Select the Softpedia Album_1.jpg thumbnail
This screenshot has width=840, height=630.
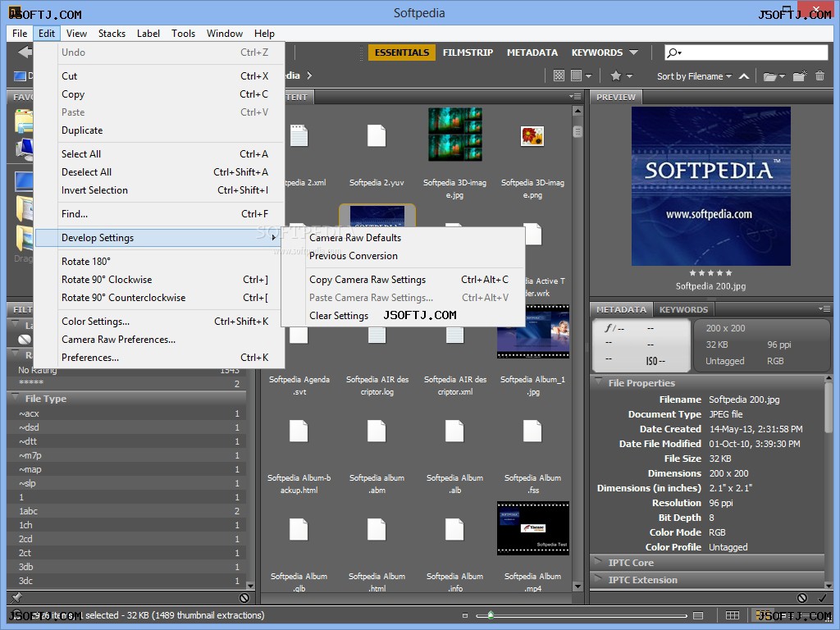tap(533, 331)
